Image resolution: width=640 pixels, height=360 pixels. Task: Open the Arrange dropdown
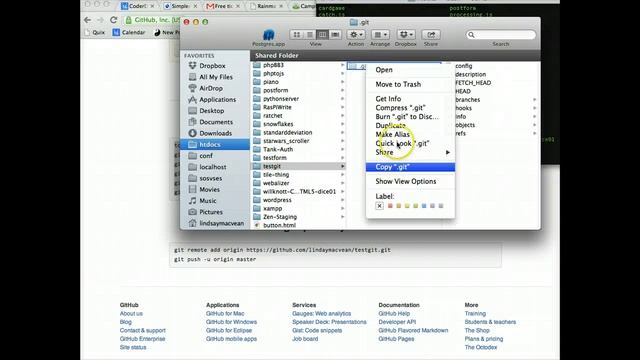tap(380, 35)
